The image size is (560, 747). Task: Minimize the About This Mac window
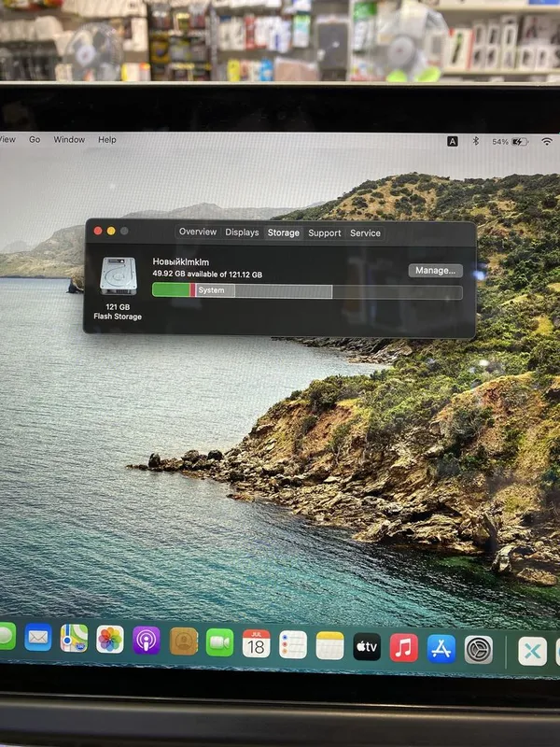pyautogui.click(x=111, y=231)
